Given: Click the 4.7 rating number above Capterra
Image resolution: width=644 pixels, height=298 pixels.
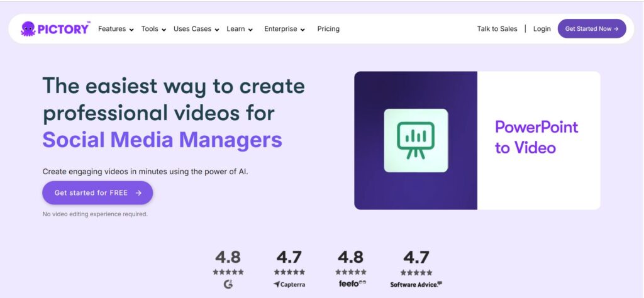Looking at the screenshot, I should point(289,257).
